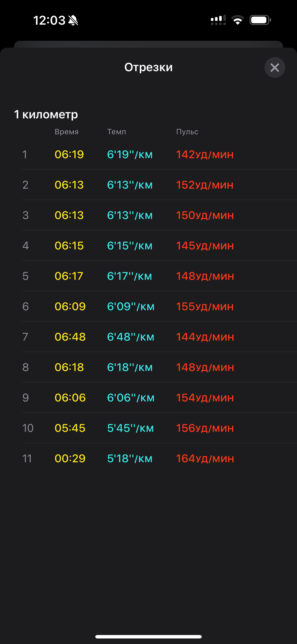
Task: Select split 1 time 06:19
Action: (x=69, y=155)
